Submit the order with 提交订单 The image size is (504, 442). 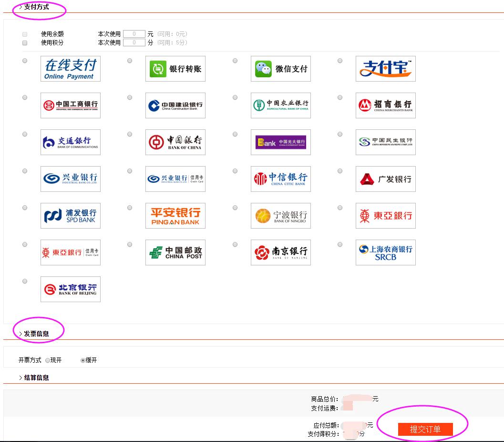425,429
